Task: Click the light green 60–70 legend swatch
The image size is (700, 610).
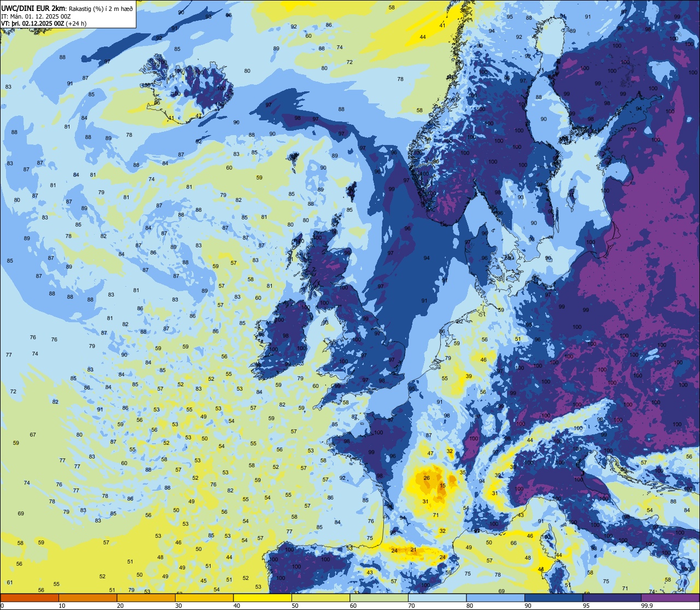Action: 379,597
